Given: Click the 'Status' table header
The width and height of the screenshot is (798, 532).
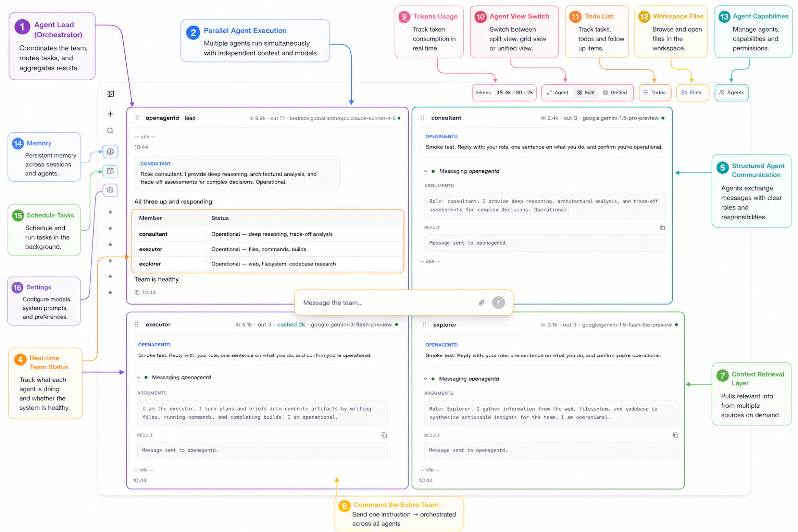Looking at the screenshot, I should coord(220,218).
